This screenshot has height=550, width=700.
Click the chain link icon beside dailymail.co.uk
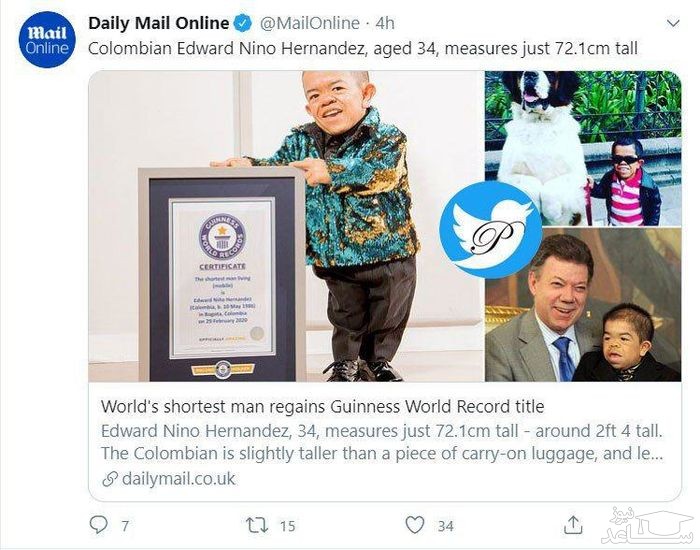109,478
